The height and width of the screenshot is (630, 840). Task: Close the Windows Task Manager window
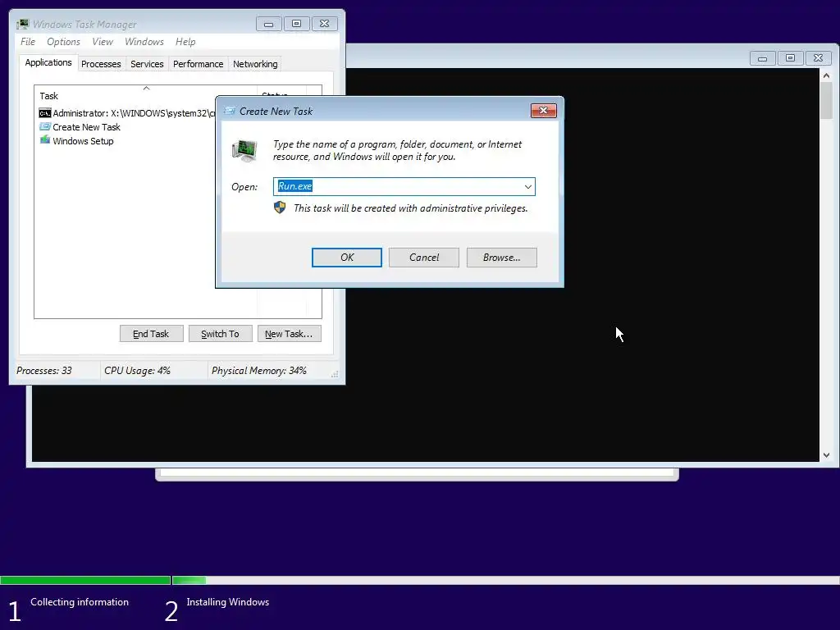tap(324, 24)
